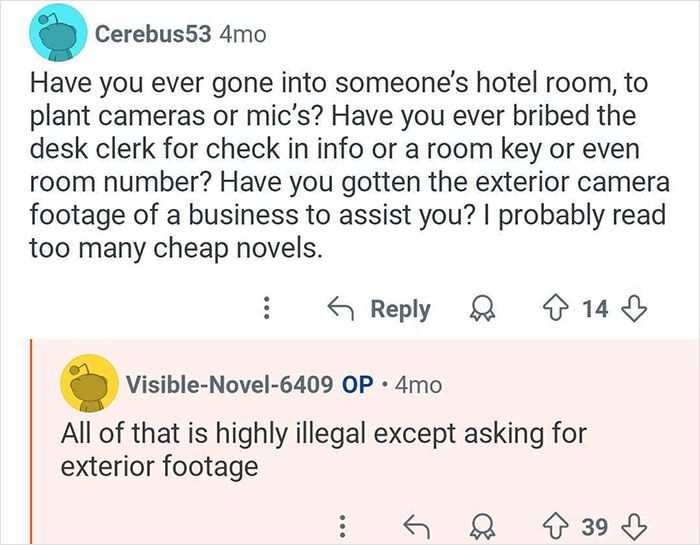Reply to Cerebus53's comment
Viewport: 700px width, 545px height.
pyautogui.click(x=381, y=309)
